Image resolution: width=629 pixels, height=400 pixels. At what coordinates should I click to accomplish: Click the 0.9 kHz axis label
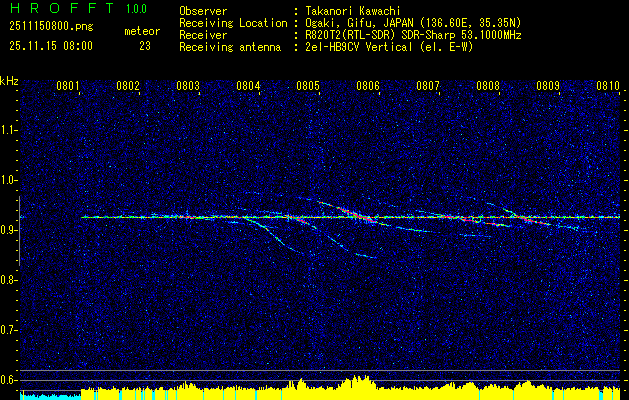click(8, 230)
